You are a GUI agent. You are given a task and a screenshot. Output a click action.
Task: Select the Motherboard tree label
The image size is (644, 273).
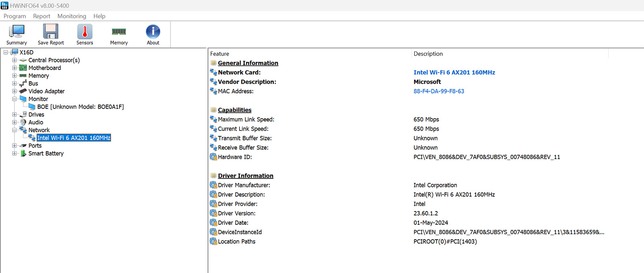45,68
